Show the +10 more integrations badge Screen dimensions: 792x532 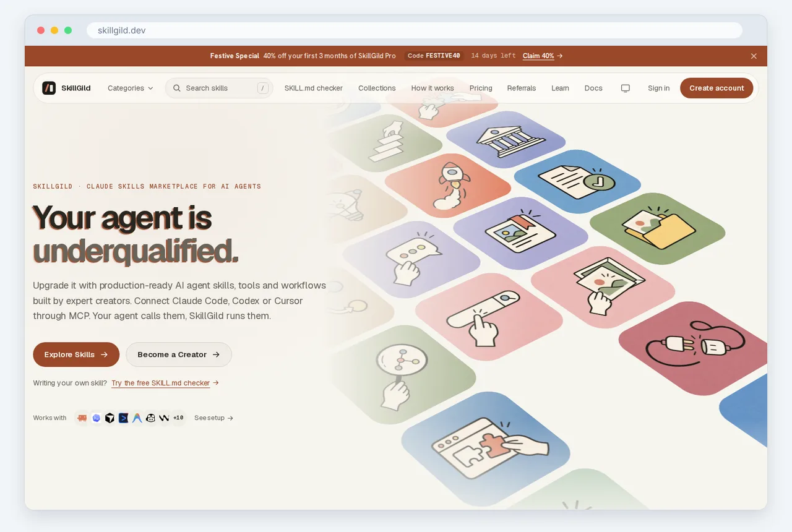(178, 418)
